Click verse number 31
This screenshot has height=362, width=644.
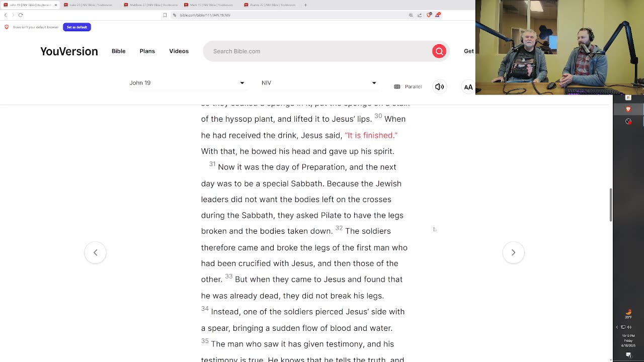[x=212, y=164]
